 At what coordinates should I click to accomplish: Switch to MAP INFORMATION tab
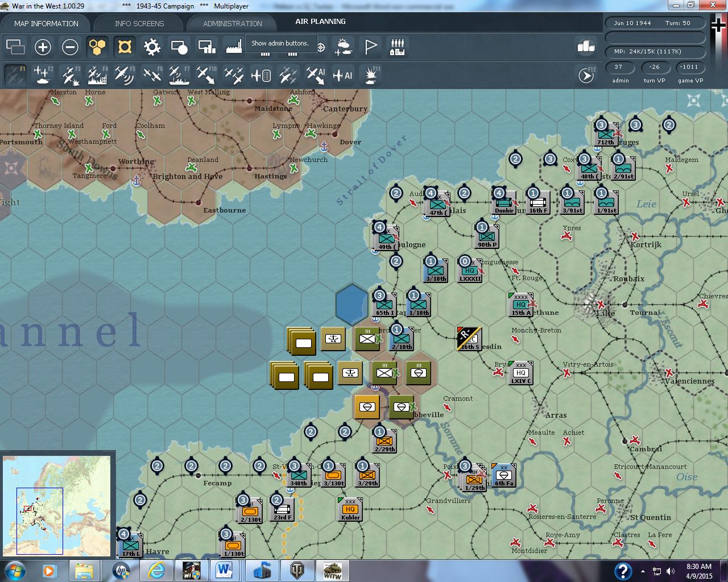click(46, 23)
